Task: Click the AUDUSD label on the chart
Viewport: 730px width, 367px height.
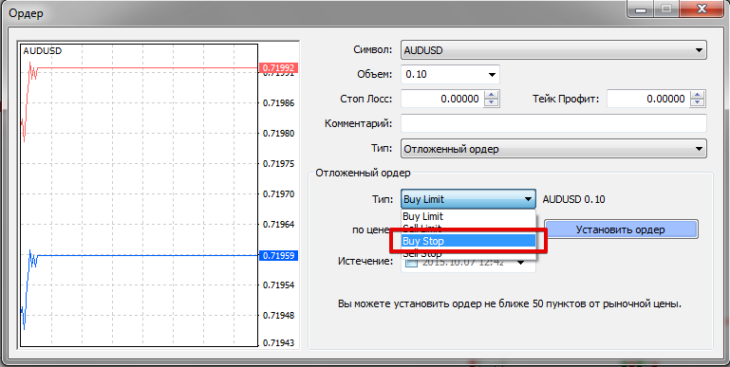Action: pyautogui.click(x=42, y=51)
